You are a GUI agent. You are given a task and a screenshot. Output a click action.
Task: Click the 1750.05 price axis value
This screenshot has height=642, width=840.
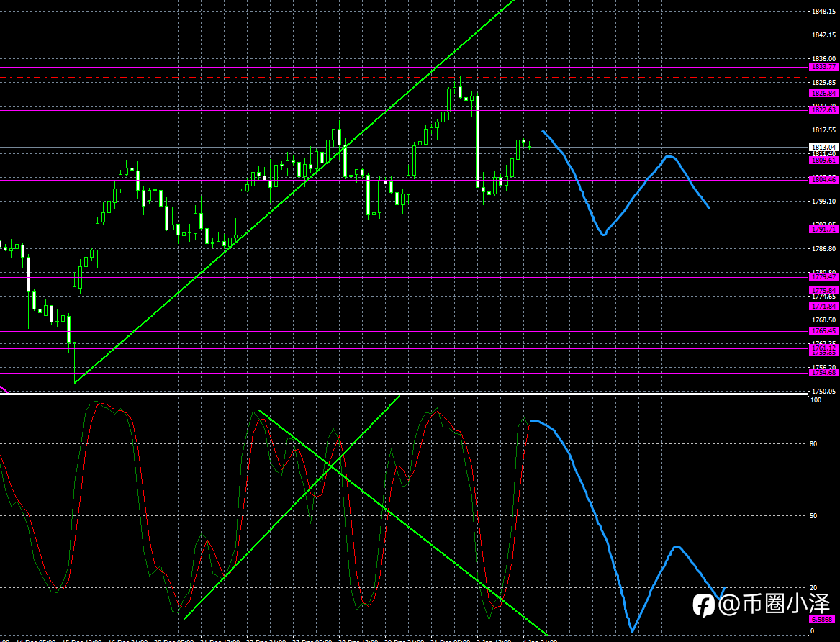pos(824,392)
